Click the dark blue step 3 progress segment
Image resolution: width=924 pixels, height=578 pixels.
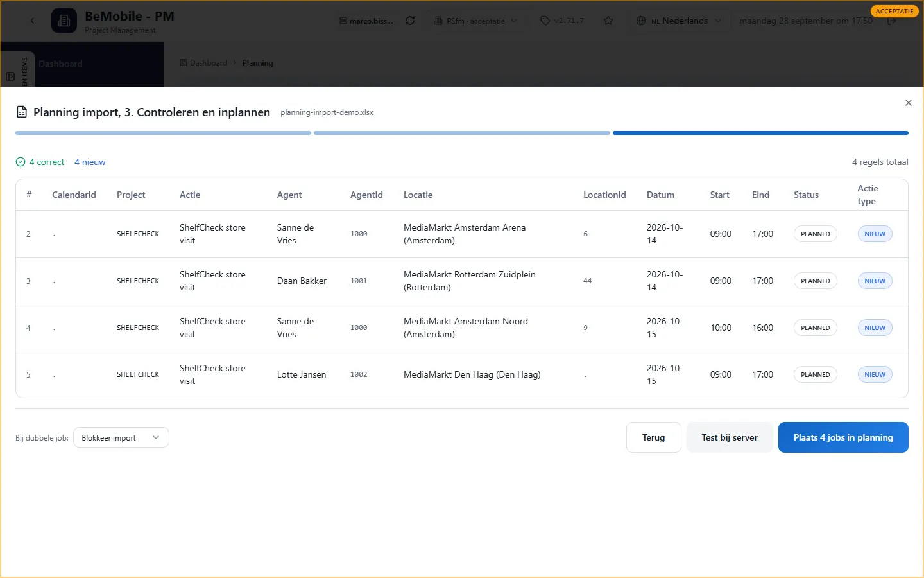pyautogui.click(x=760, y=133)
